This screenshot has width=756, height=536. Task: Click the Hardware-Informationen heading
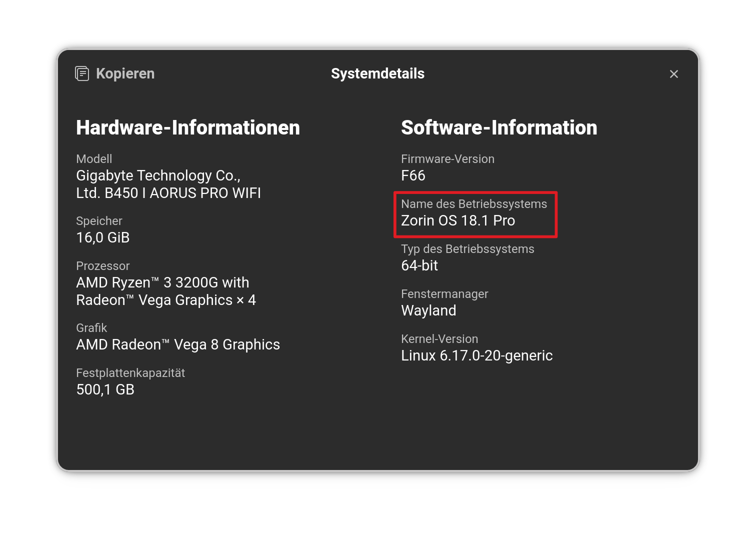pyautogui.click(x=188, y=127)
